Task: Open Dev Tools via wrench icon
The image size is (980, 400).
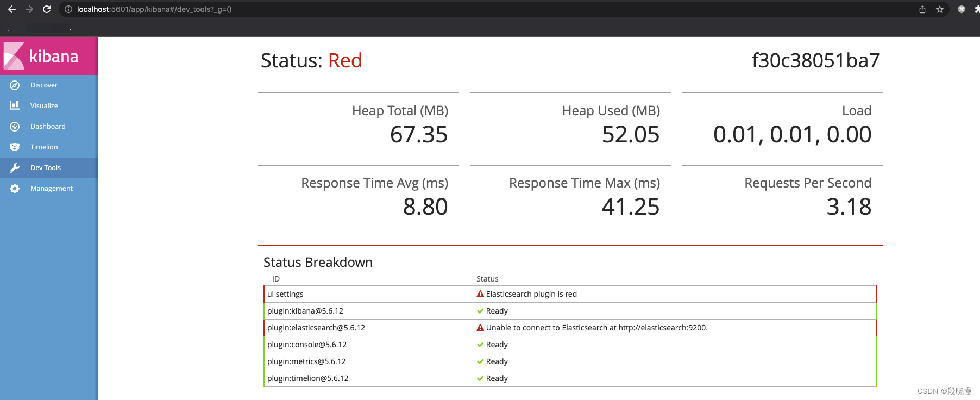Action: click(15, 168)
